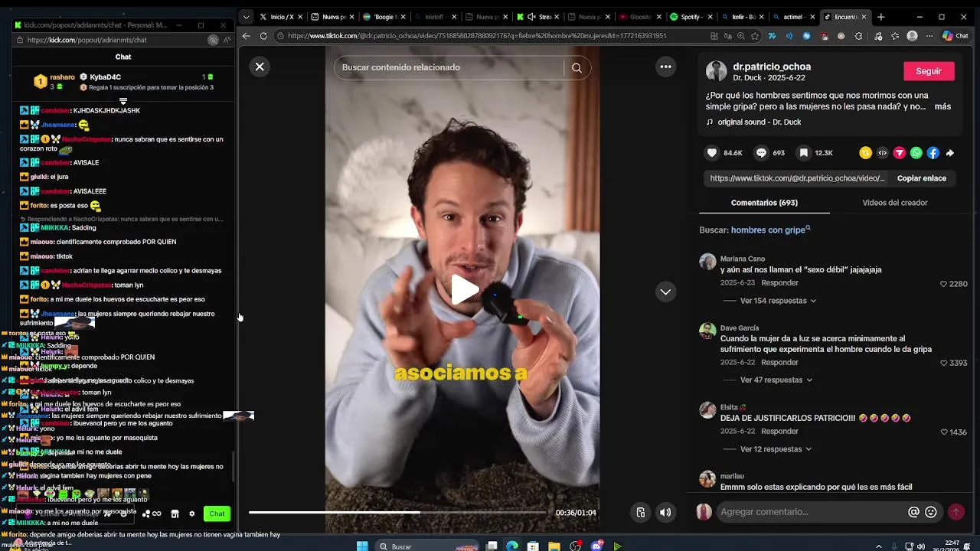Play the paused TikTok video

pos(464,290)
